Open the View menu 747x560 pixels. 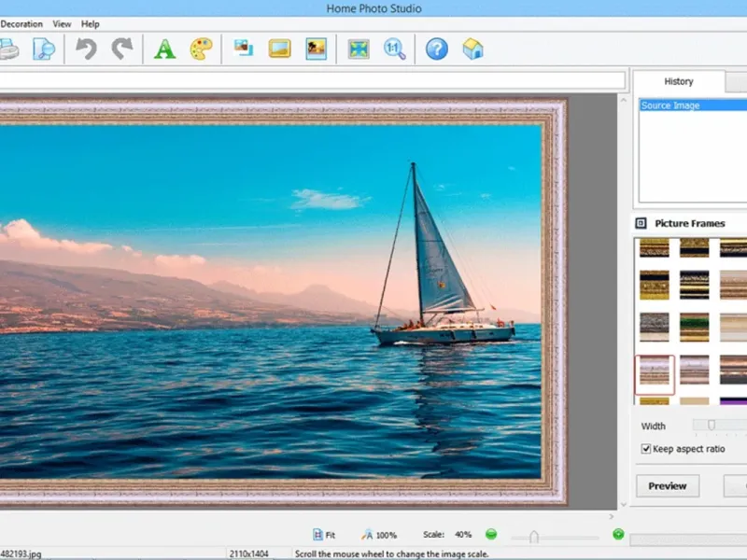coord(62,23)
